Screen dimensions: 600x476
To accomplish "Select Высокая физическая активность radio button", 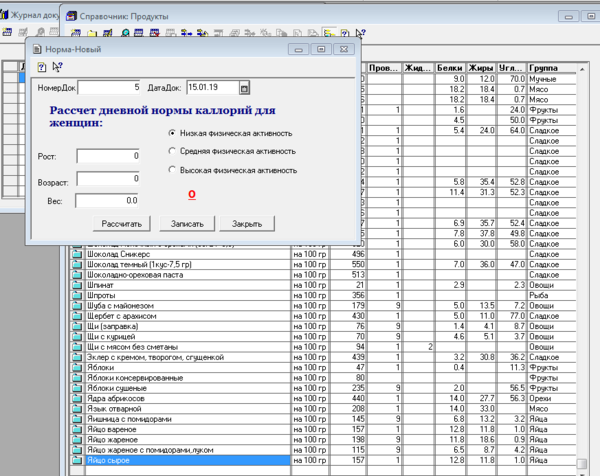I will click(x=172, y=170).
